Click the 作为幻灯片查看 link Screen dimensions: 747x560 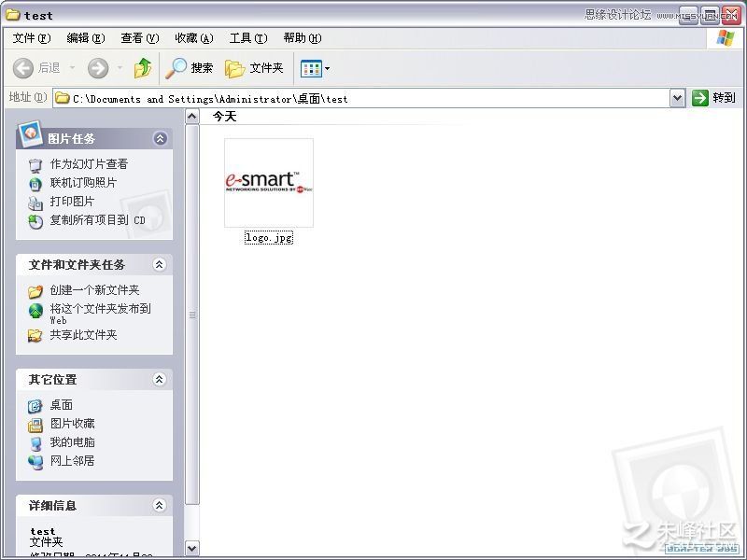89,164
